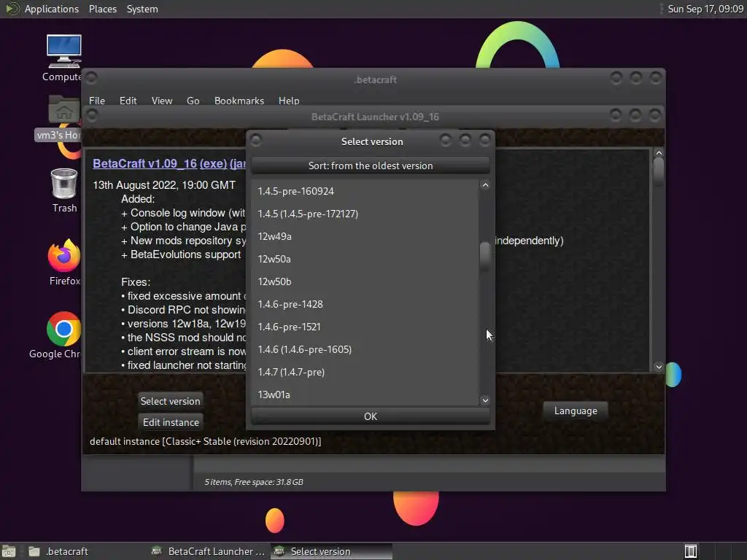Toggle sort order 'from the oldest version'
Image resolution: width=747 pixels, height=560 pixels.
coord(370,166)
